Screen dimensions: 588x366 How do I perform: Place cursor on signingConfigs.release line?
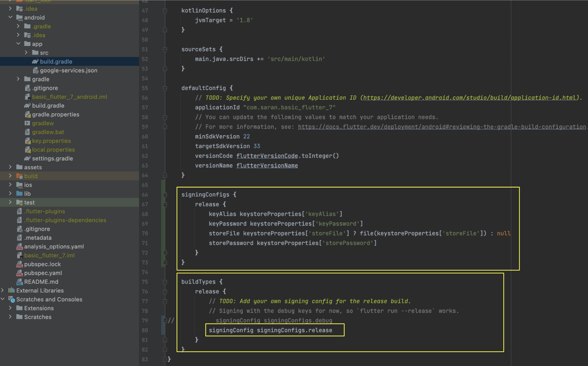[x=294, y=330]
